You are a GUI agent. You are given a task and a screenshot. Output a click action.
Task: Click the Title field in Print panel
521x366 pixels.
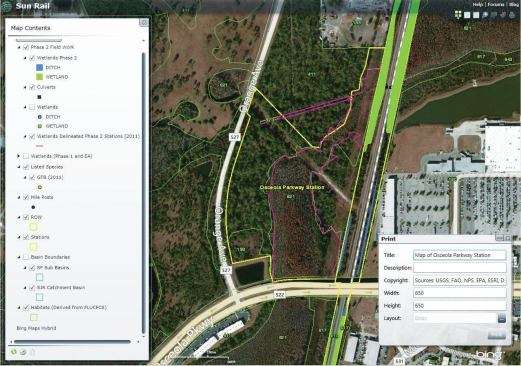pyautogui.click(x=460, y=255)
